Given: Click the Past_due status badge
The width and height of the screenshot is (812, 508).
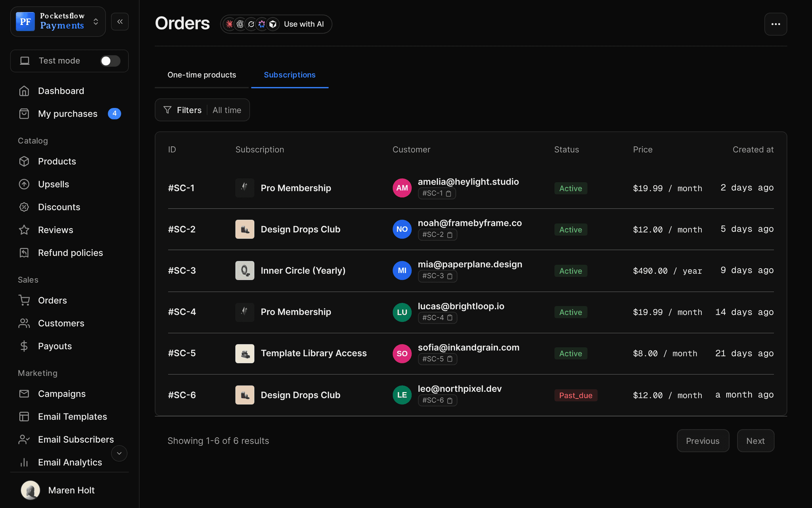Looking at the screenshot, I should (x=576, y=395).
